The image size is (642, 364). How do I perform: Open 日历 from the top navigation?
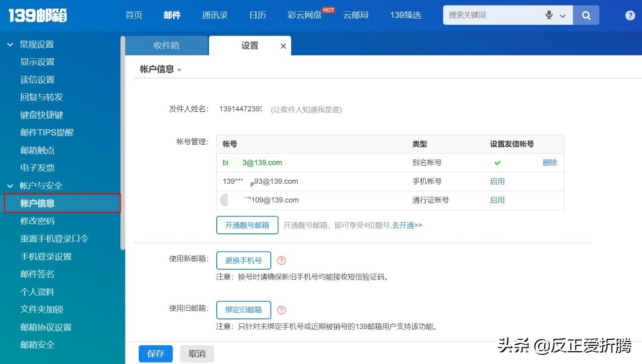coord(257,15)
